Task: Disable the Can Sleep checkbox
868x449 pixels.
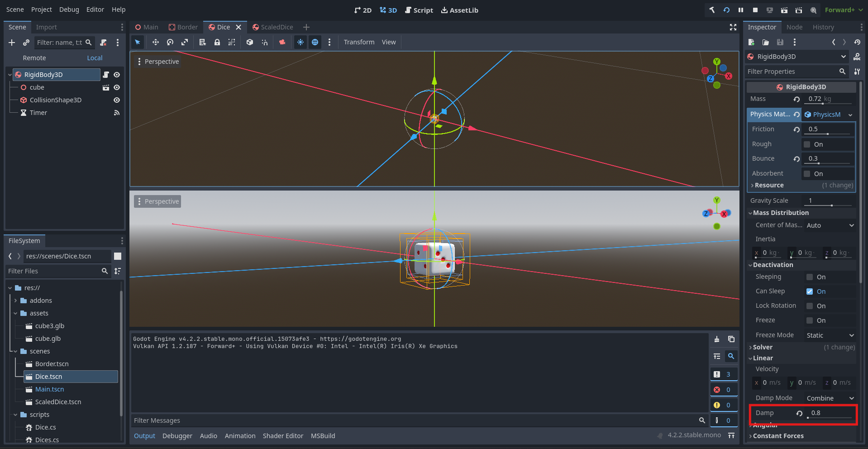Action: (810, 291)
